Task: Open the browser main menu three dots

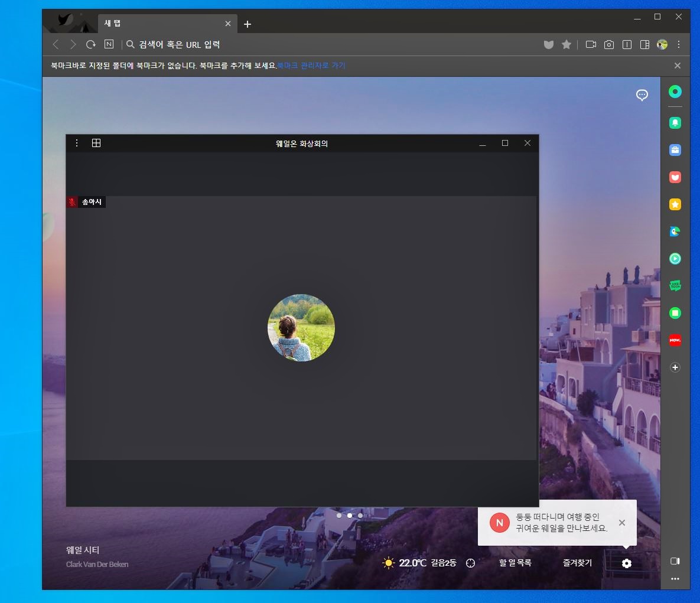Action: tap(679, 45)
